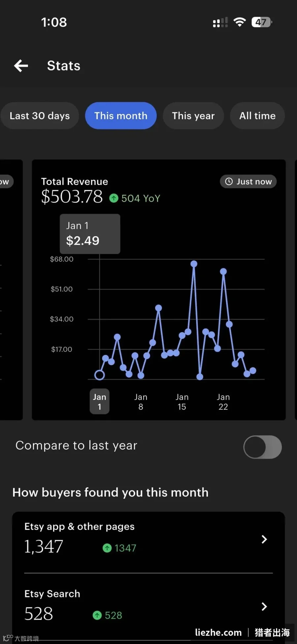
Task: Tap the Wi-Fi status icon
Action: pyautogui.click(x=240, y=22)
